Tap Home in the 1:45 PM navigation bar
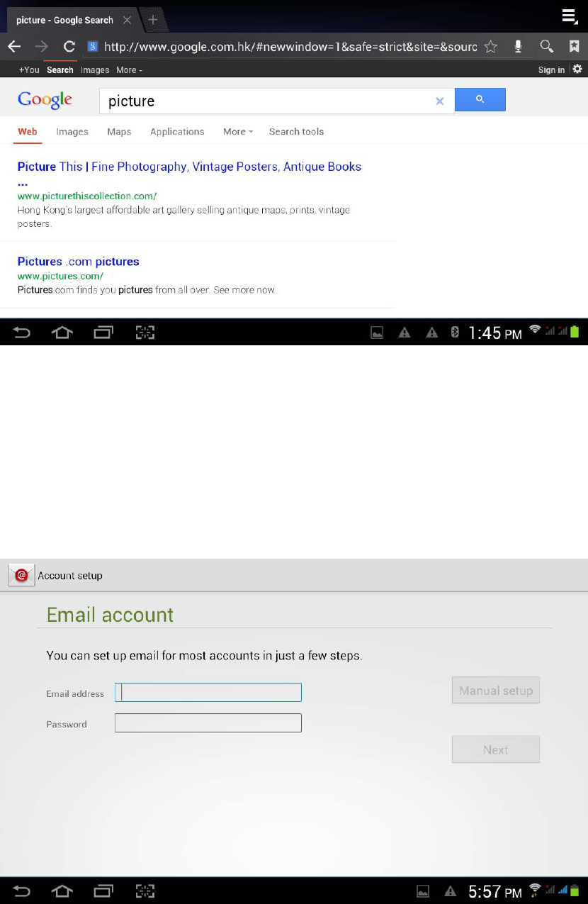This screenshot has height=904, width=588. pos(62,332)
